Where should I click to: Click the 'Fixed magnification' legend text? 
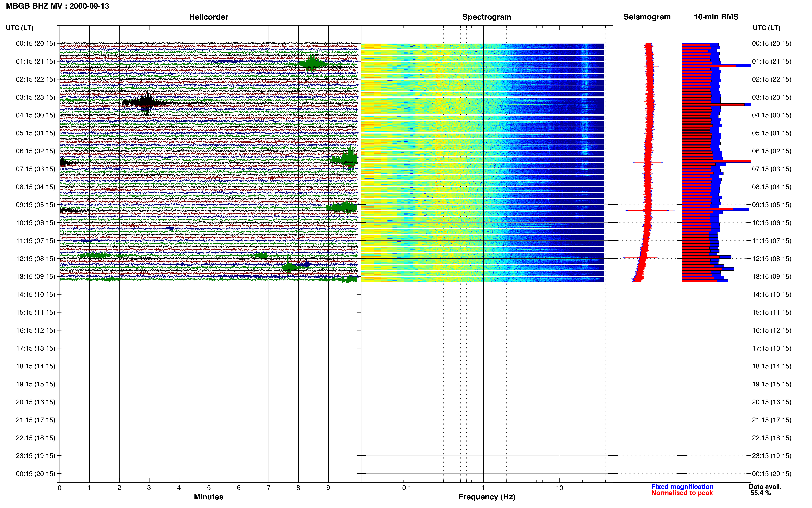click(x=682, y=486)
